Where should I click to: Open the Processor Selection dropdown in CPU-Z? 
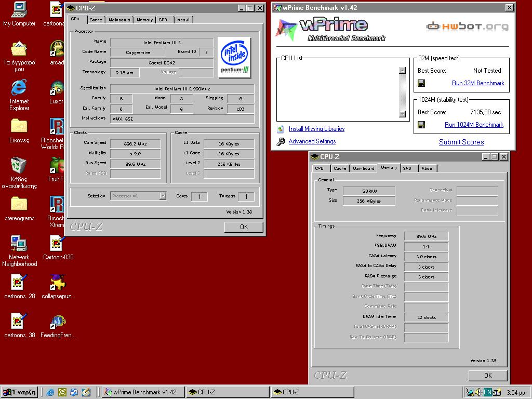pos(138,196)
